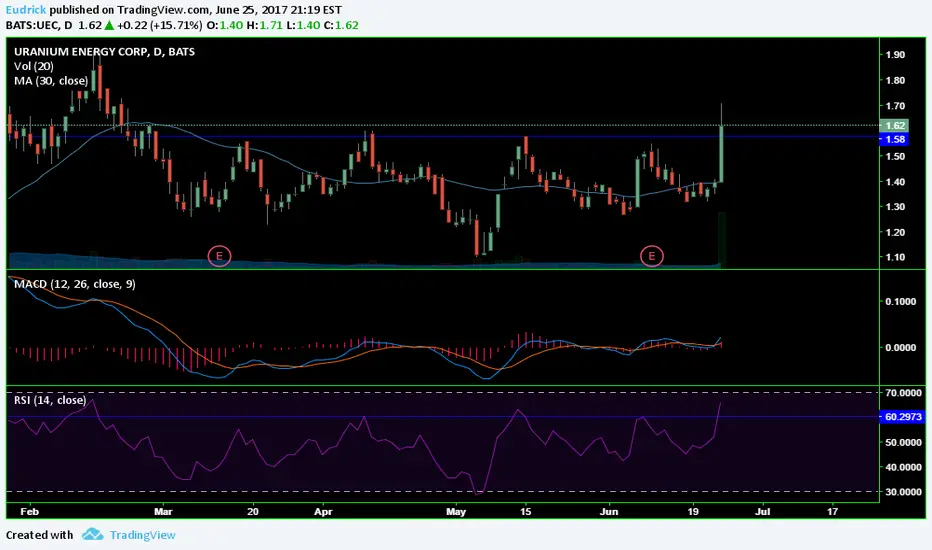932x550 pixels.
Task: Click the green 1.62 current price tag
Action: 894,125
